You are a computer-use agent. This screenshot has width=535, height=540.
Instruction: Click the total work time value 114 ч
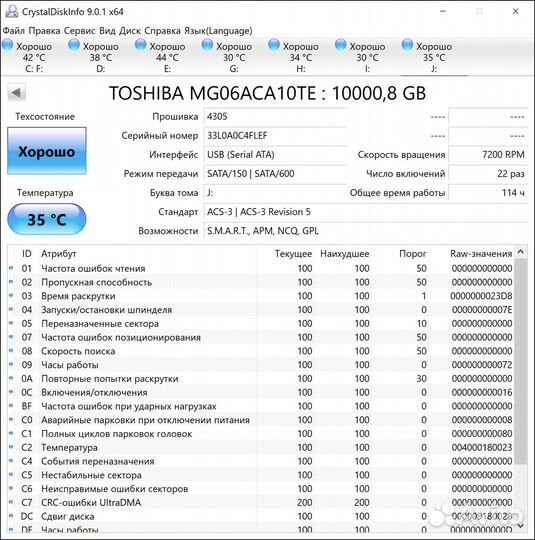[x=488, y=193]
